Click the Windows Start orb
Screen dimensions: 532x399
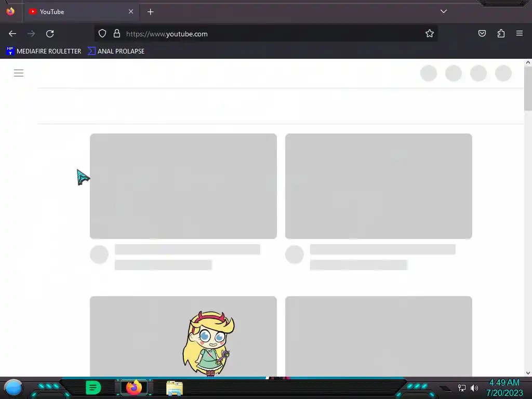point(14,388)
